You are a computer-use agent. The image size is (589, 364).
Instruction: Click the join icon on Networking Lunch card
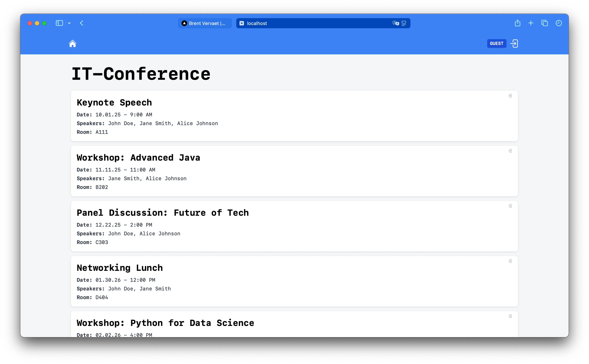pyautogui.click(x=510, y=261)
